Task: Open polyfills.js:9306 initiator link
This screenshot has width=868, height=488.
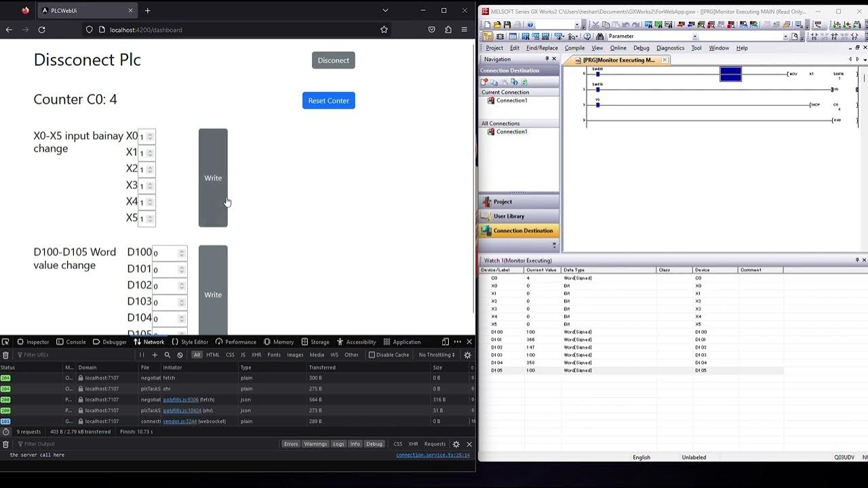Action: click(180, 399)
